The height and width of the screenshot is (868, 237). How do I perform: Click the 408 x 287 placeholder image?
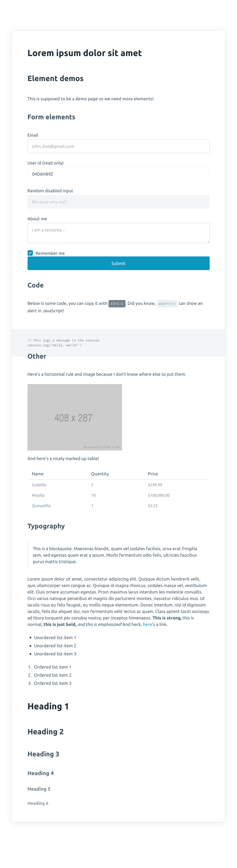[74, 417]
